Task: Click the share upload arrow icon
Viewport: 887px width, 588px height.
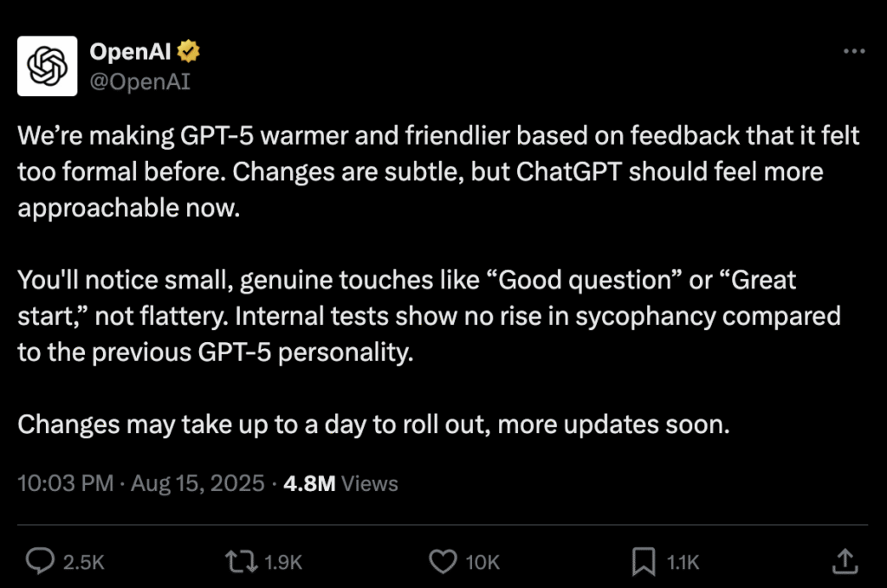Action: (x=845, y=561)
